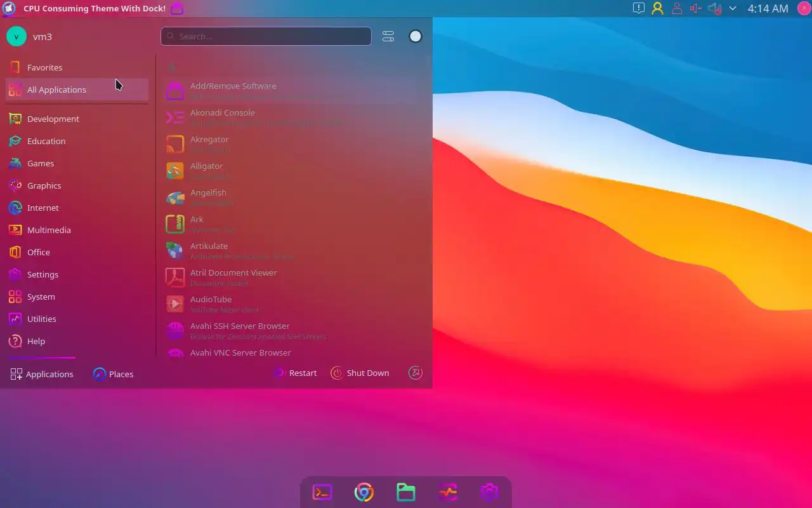Open the Education category
This screenshot has width=812, height=508.
point(77,141)
